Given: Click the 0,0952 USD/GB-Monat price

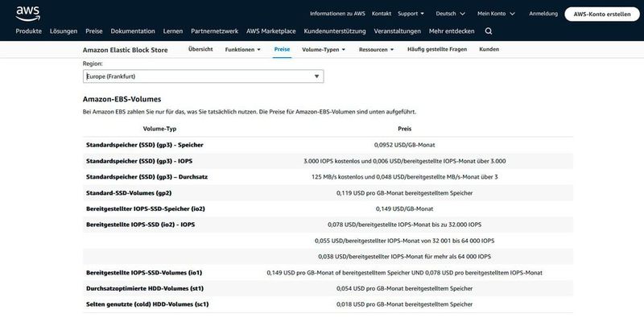Looking at the screenshot, I should tap(405, 145).
